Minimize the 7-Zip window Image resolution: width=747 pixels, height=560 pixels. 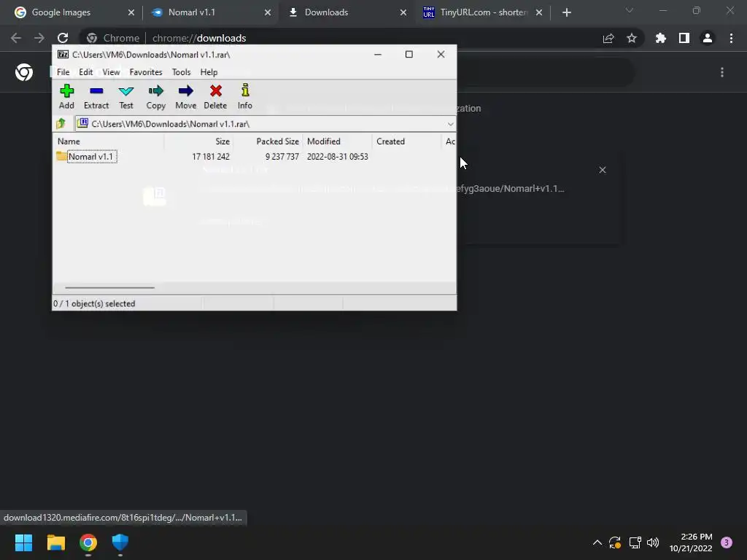pos(378,54)
